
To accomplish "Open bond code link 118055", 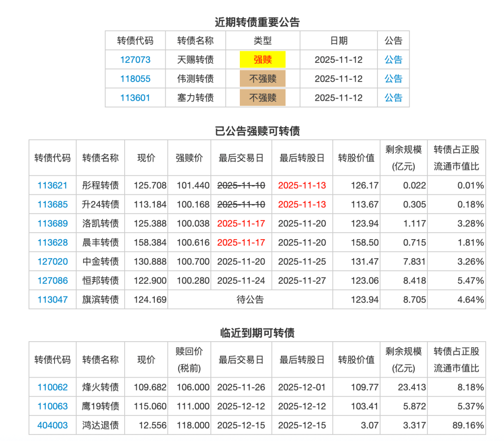I will tap(135, 79).
